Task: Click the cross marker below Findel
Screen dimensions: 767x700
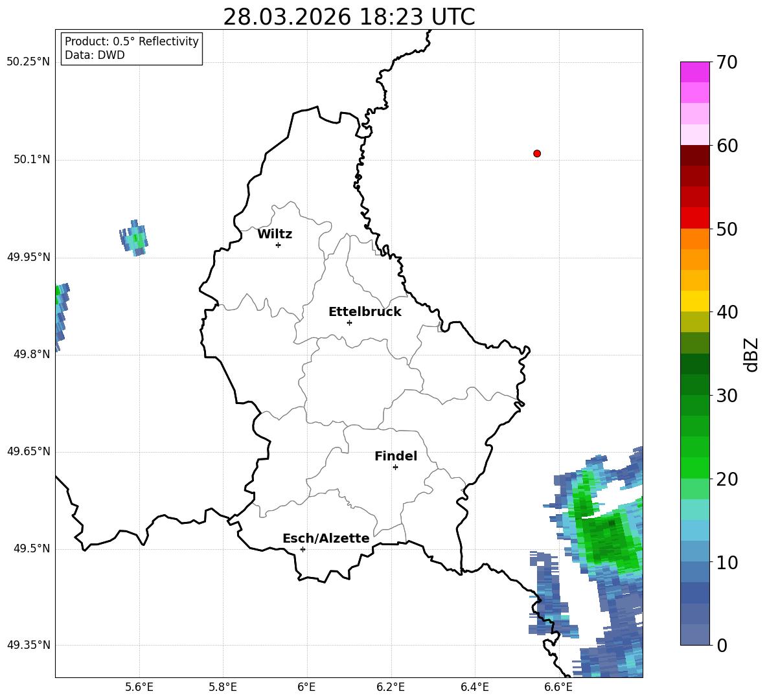Action: point(395,468)
